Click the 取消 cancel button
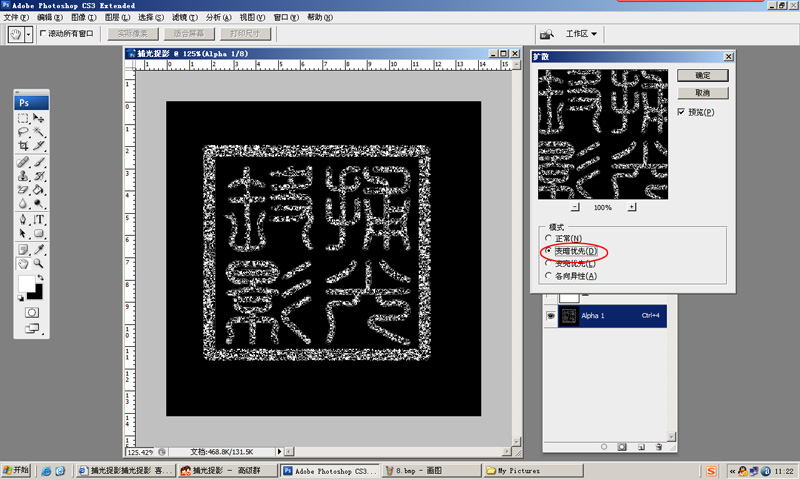800x480 pixels. (x=702, y=93)
